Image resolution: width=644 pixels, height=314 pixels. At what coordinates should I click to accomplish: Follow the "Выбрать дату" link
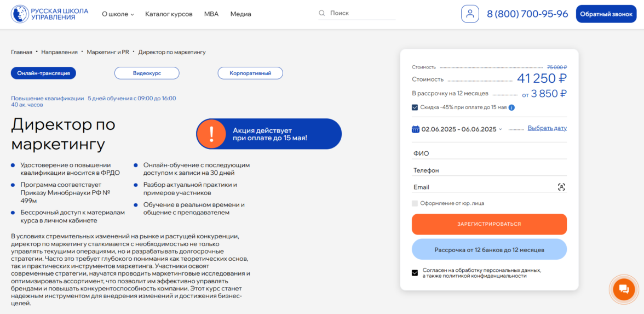click(x=547, y=128)
